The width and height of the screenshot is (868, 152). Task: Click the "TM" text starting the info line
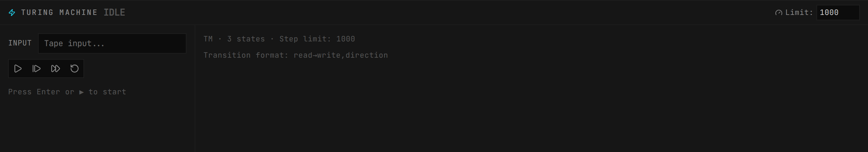pyautogui.click(x=208, y=39)
